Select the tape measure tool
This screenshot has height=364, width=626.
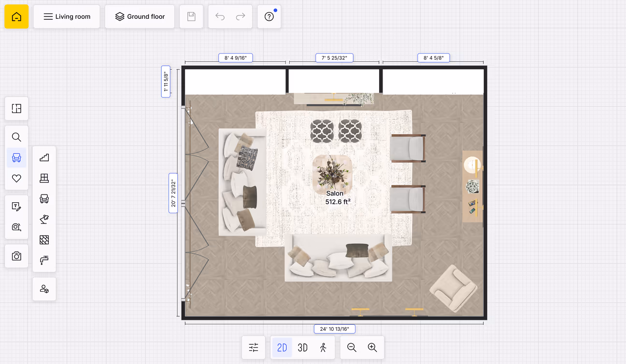[16, 227]
